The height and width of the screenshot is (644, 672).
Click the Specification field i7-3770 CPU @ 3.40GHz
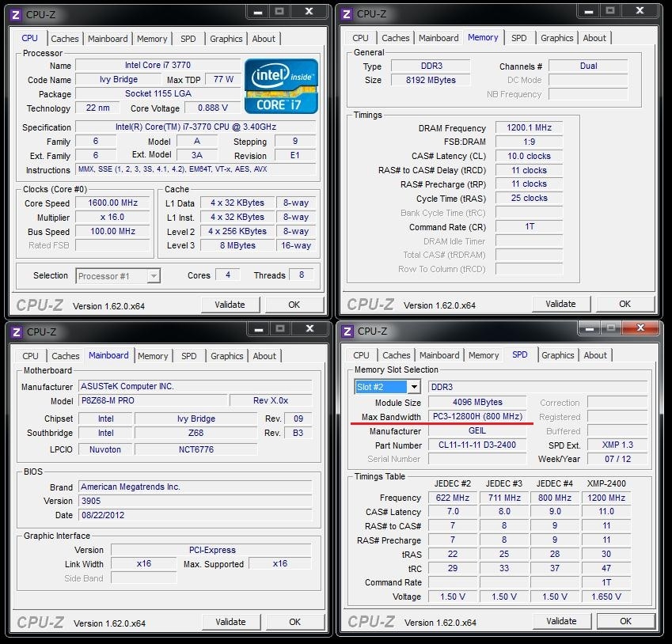[196, 127]
